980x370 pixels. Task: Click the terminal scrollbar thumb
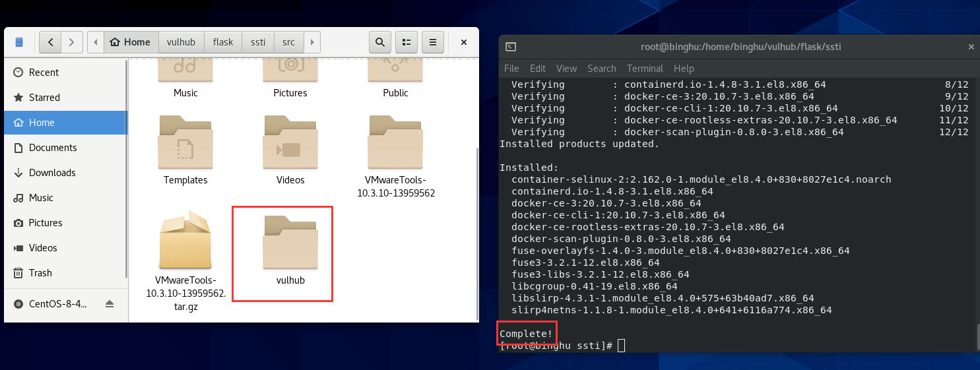click(977, 336)
